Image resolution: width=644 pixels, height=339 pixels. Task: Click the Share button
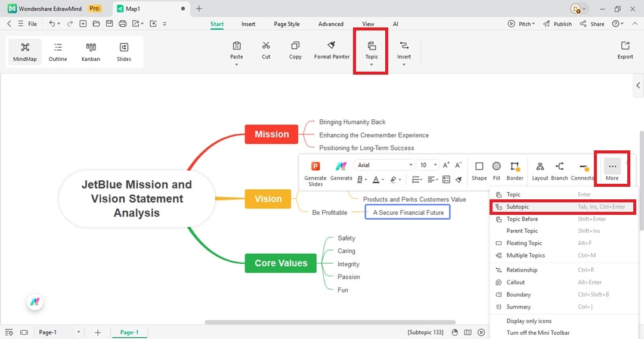(x=592, y=24)
